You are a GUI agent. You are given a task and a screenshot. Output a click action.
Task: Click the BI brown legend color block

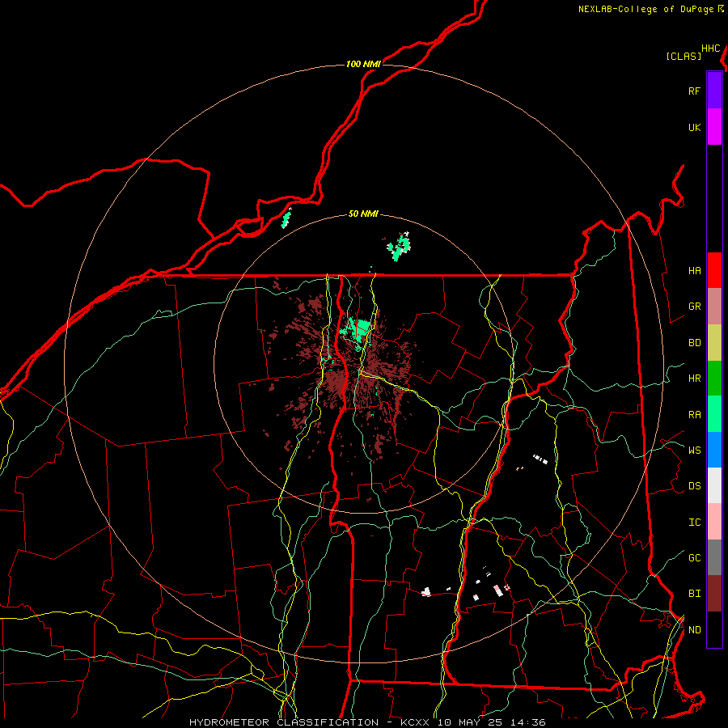click(x=714, y=594)
